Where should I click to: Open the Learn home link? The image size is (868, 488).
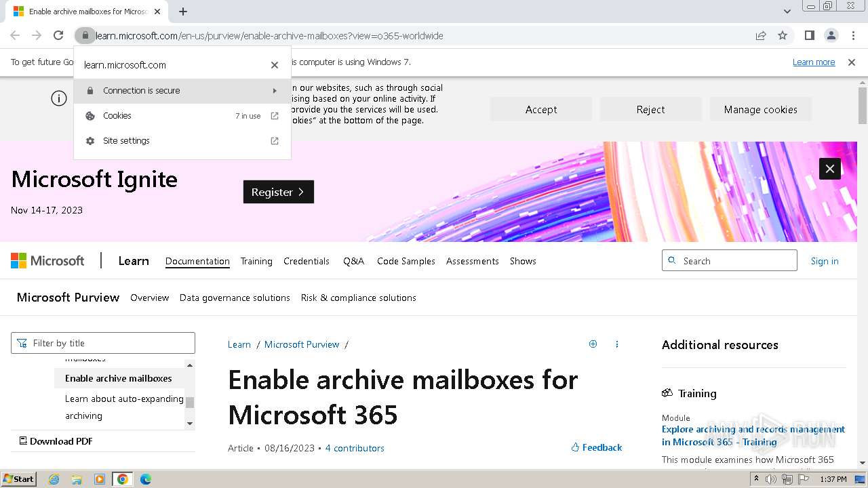(x=134, y=261)
